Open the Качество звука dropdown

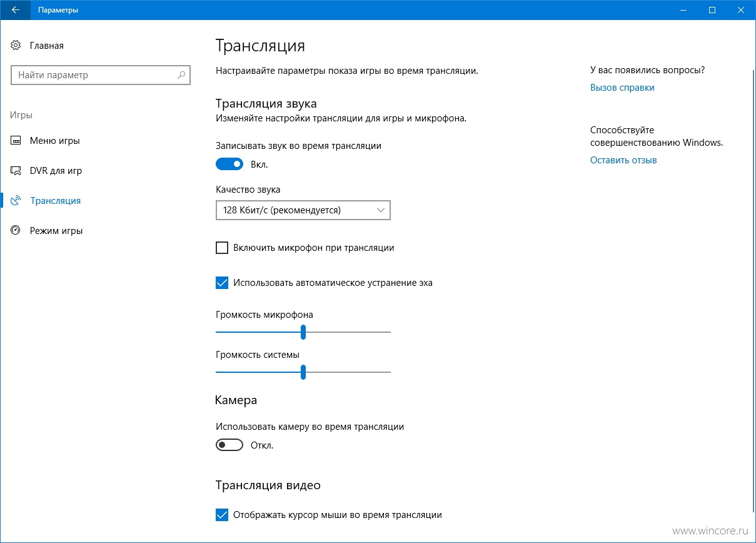tap(303, 210)
